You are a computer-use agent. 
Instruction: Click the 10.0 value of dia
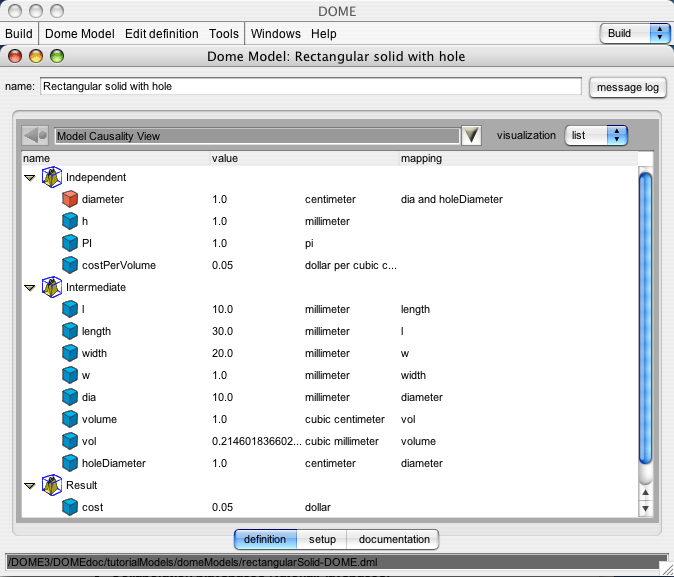pos(222,397)
